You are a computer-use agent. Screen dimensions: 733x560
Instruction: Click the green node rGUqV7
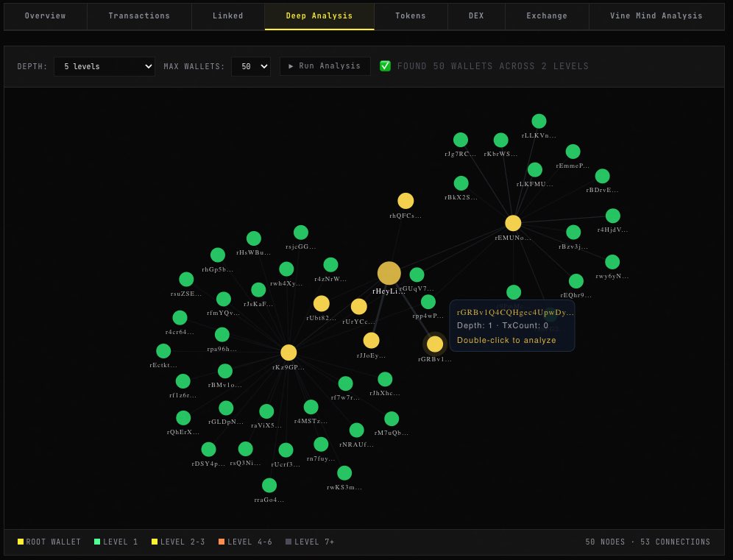coord(417,275)
